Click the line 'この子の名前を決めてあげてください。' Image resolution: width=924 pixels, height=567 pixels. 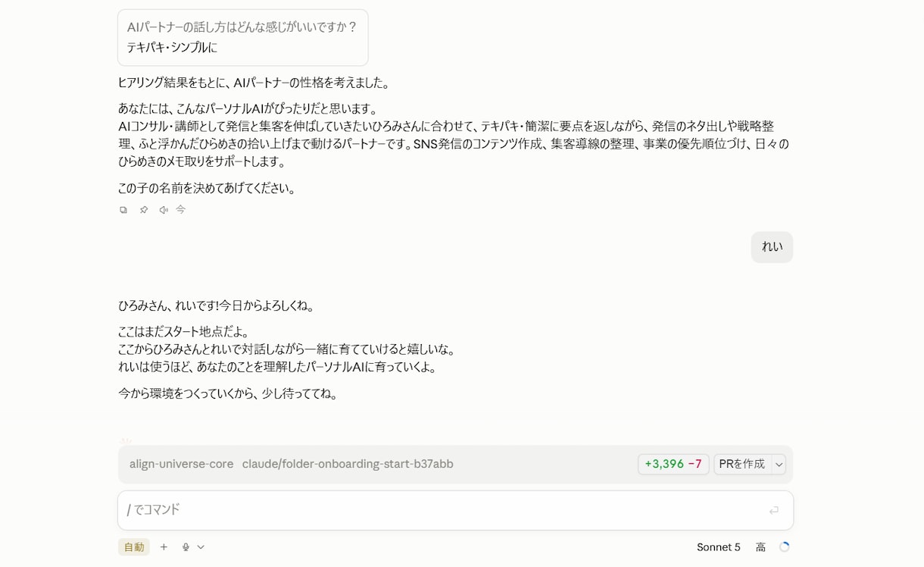click(x=208, y=188)
